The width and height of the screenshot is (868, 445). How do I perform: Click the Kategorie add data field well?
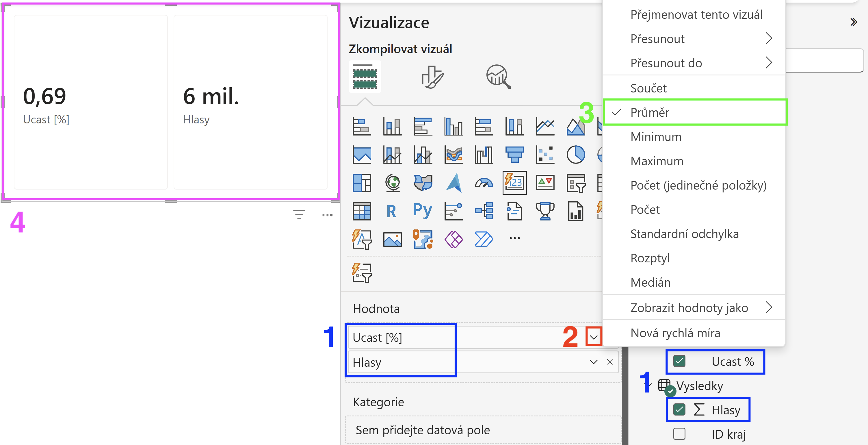click(483, 430)
